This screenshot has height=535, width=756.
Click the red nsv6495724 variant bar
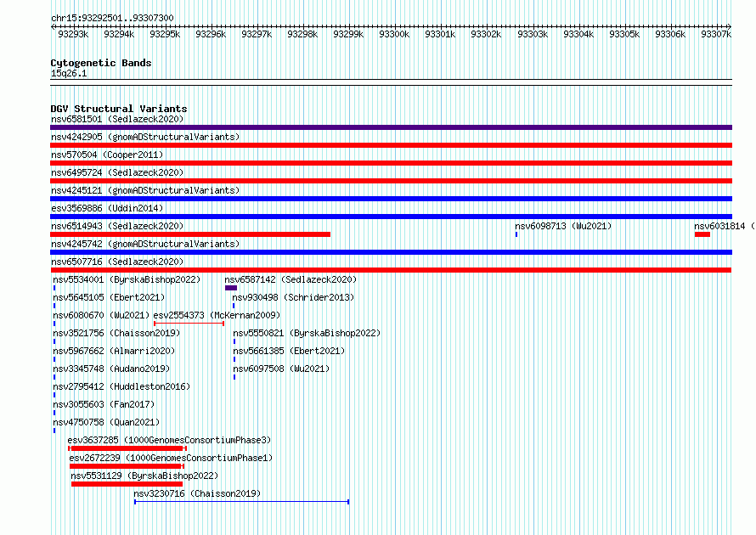(x=391, y=181)
